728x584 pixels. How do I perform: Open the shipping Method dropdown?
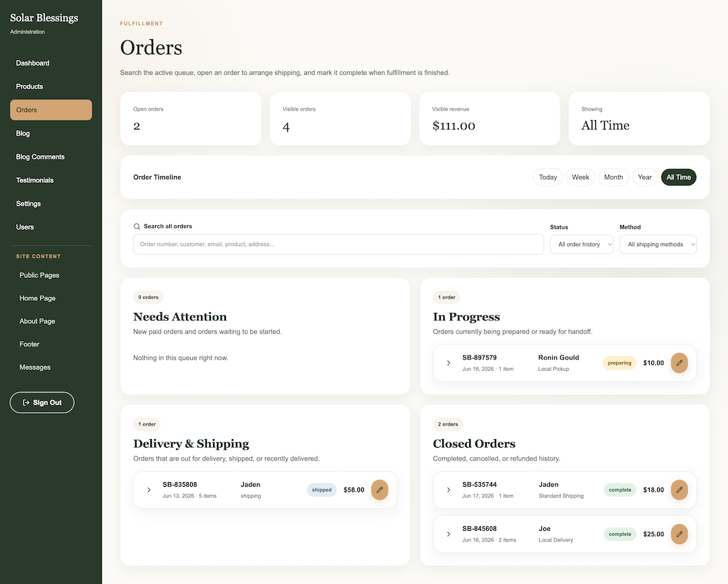[x=658, y=244]
